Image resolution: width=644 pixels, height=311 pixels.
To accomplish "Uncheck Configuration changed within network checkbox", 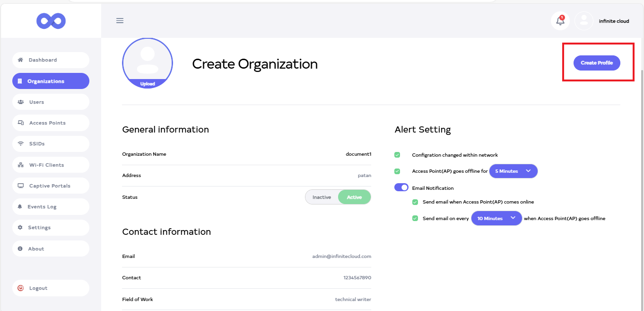I will [x=397, y=155].
